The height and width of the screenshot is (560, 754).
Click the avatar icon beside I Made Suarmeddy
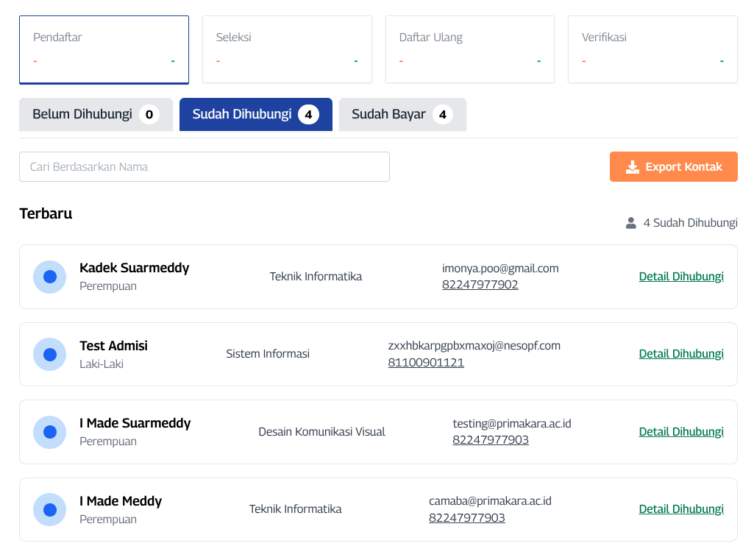point(50,432)
